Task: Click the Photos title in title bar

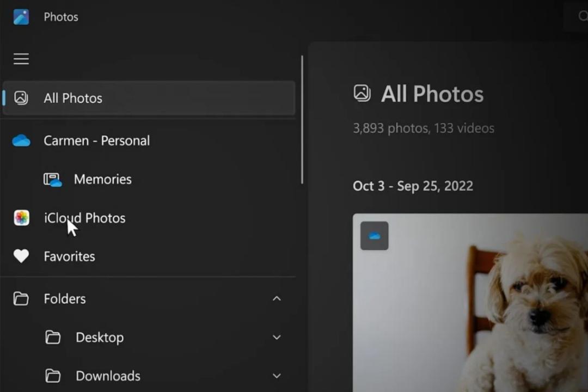Action: pos(61,17)
